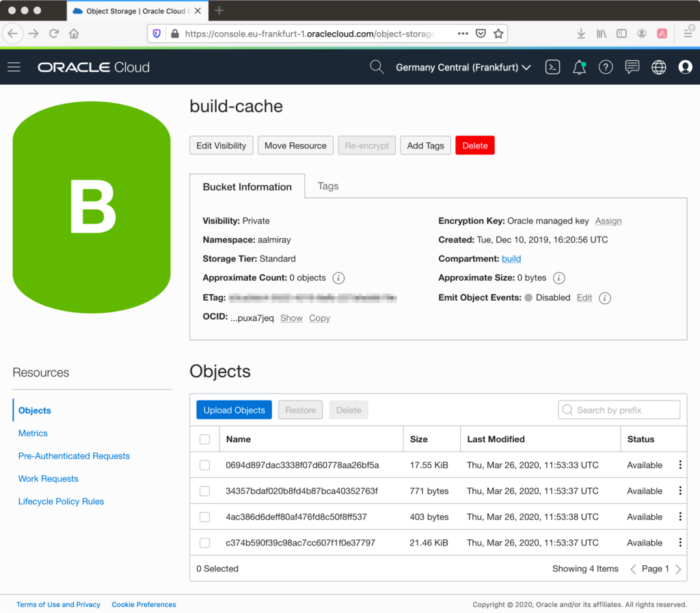The width and height of the screenshot is (700, 613).
Task: Open the support chat icon in header
Action: tap(632, 67)
